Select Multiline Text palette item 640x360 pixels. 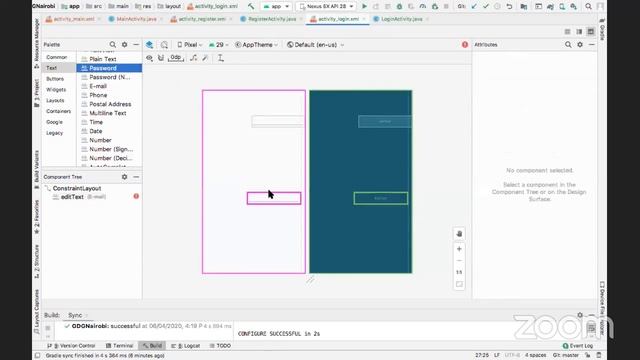pyautogui.click(x=109, y=113)
